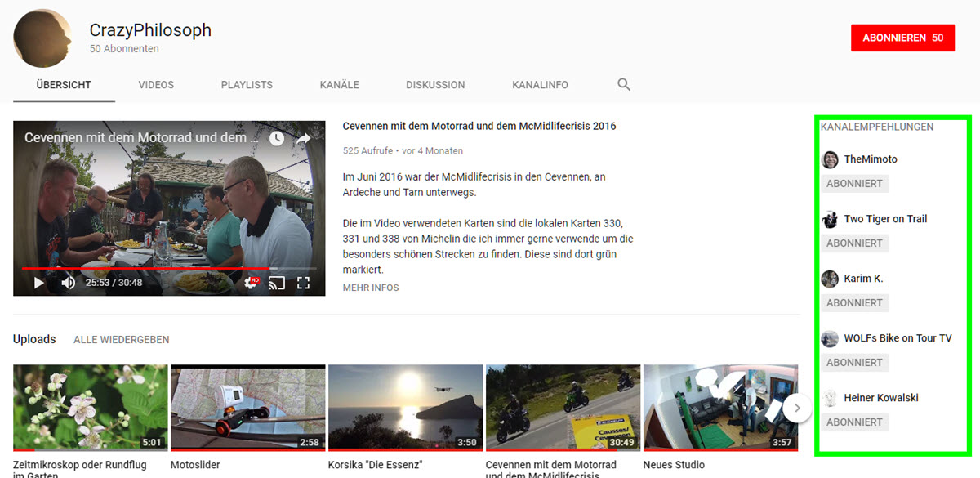The image size is (980, 478).
Task: Click the red ABONNIEREN button
Action: 902,38
